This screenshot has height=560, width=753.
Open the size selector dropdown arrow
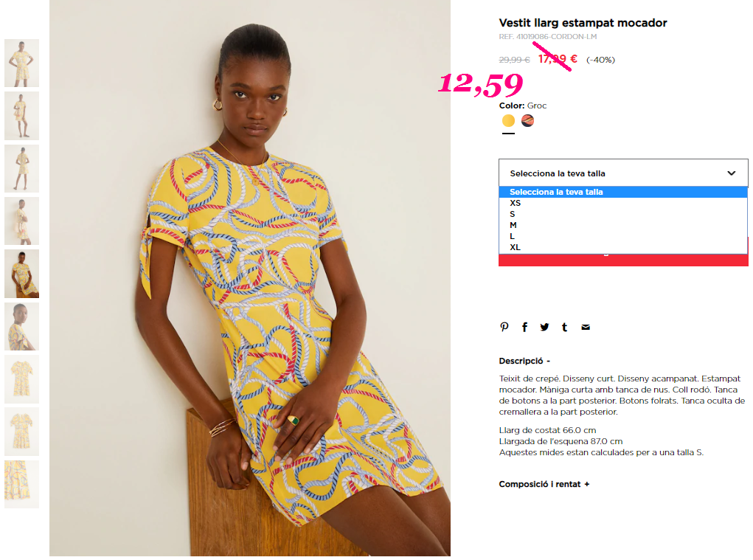[731, 173]
